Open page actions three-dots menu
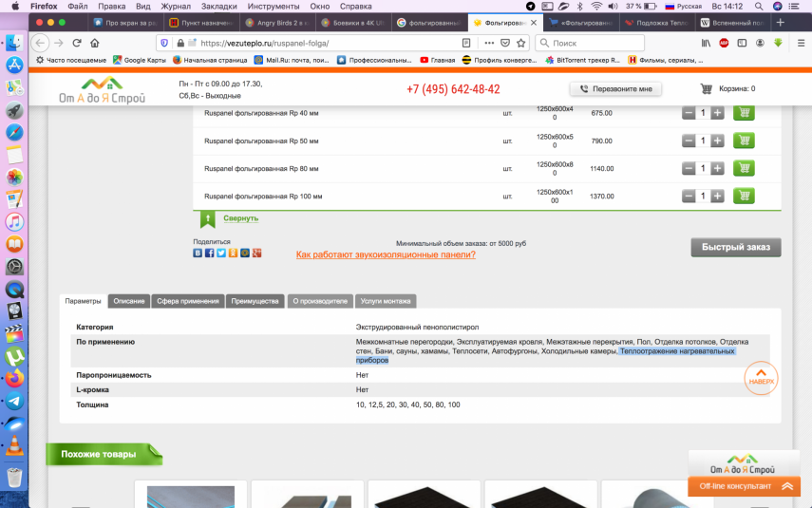The width and height of the screenshot is (812, 508). 489,43
